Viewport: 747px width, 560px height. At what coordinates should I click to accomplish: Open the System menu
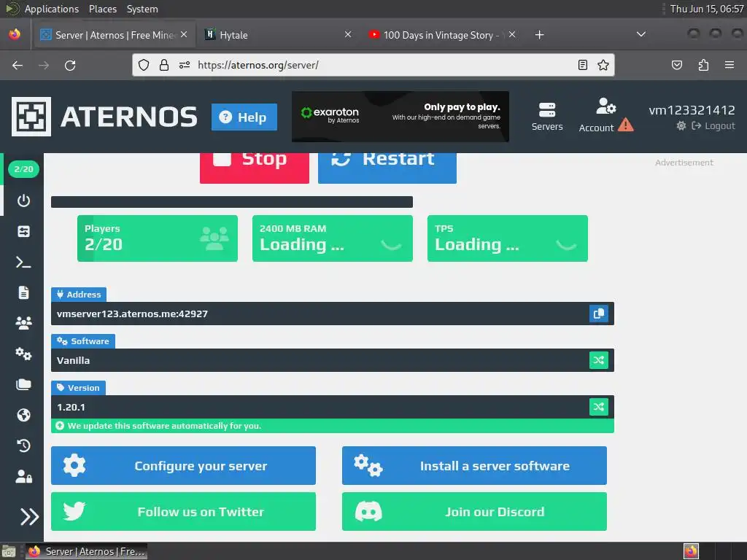coord(142,9)
